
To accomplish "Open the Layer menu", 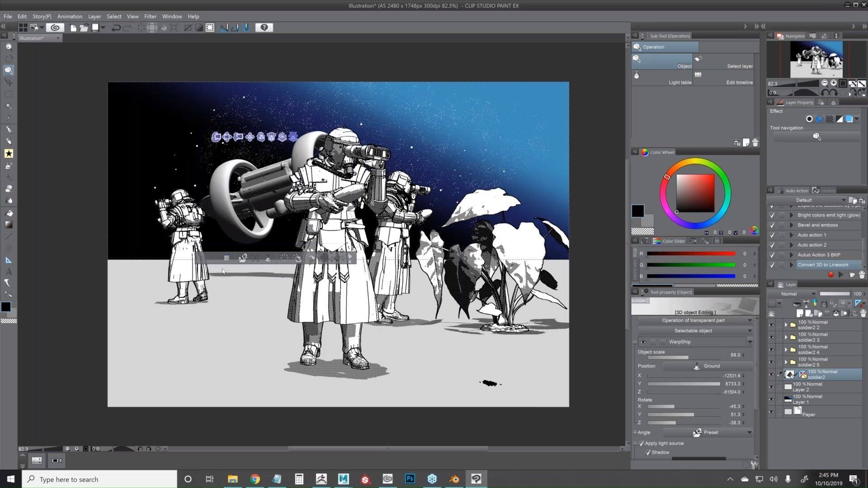I will [x=94, y=16].
